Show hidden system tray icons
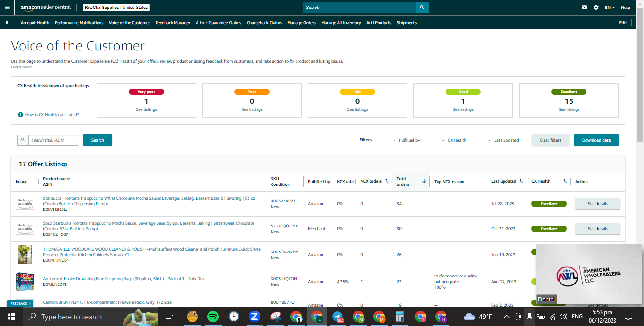644x326 pixels. (x=506, y=317)
